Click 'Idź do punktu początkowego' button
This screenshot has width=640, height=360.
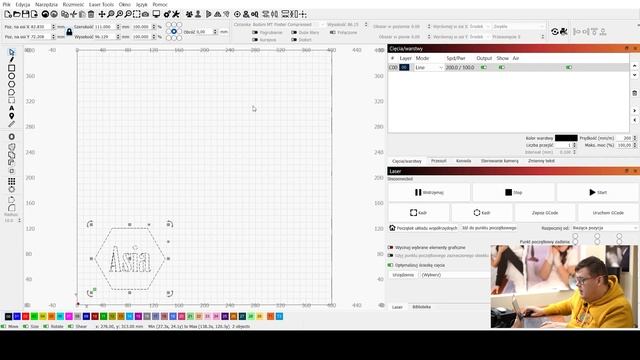click(x=489, y=228)
